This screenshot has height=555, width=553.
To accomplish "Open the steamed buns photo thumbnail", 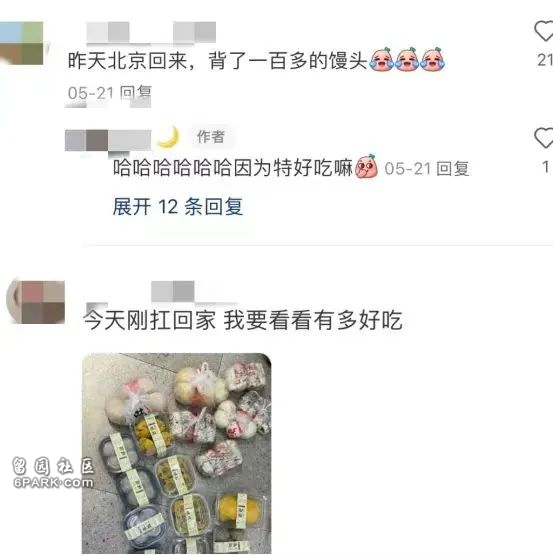I will (177, 453).
